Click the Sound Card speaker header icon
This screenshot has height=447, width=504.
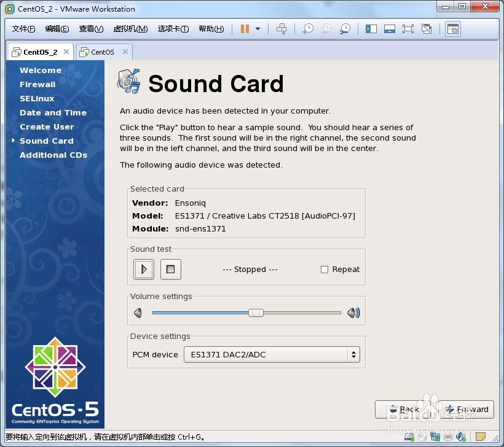(x=128, y=80)
